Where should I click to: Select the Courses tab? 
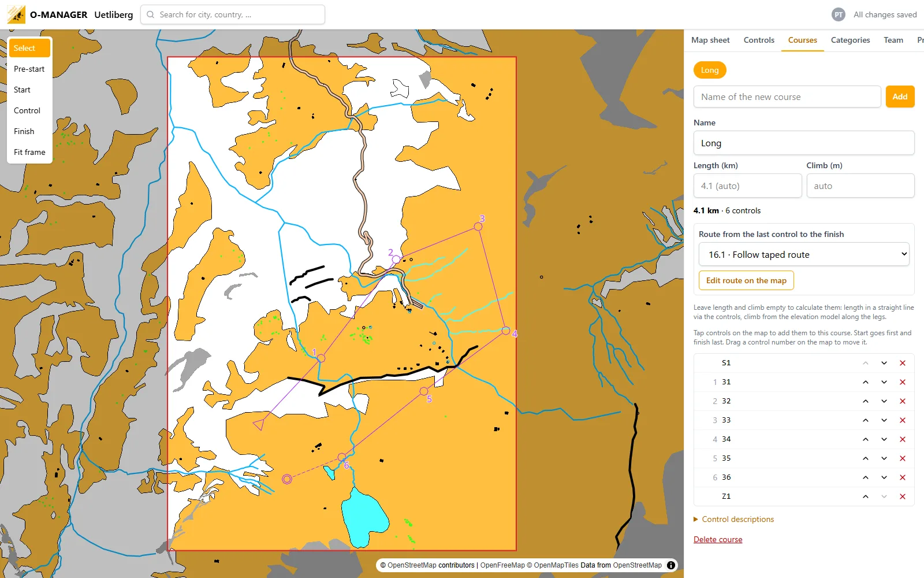point(803,40)
